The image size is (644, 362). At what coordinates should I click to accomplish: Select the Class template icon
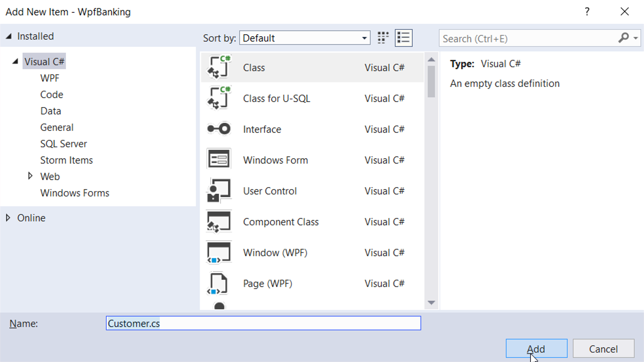click(219, 67)
